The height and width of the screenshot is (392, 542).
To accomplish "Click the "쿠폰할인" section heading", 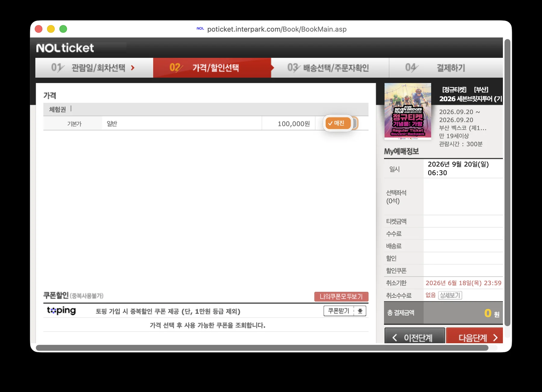I will coord(56,295).
